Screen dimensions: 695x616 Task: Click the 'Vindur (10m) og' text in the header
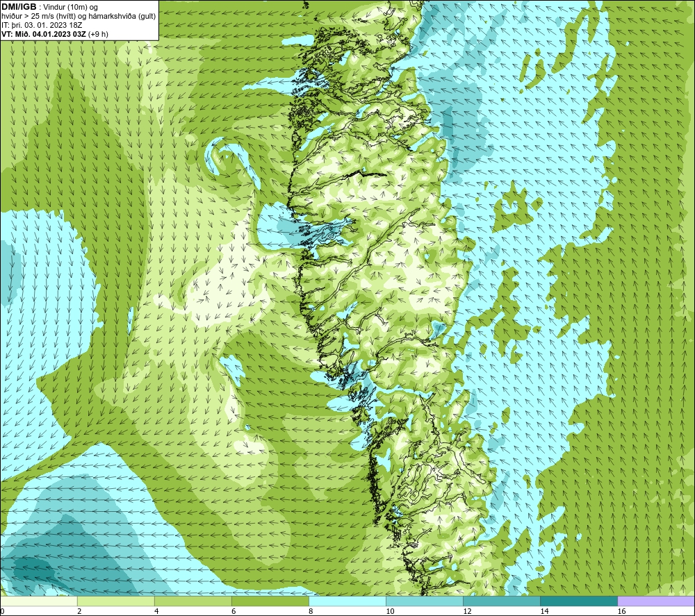pyautogui.click(x=71, y=8)
